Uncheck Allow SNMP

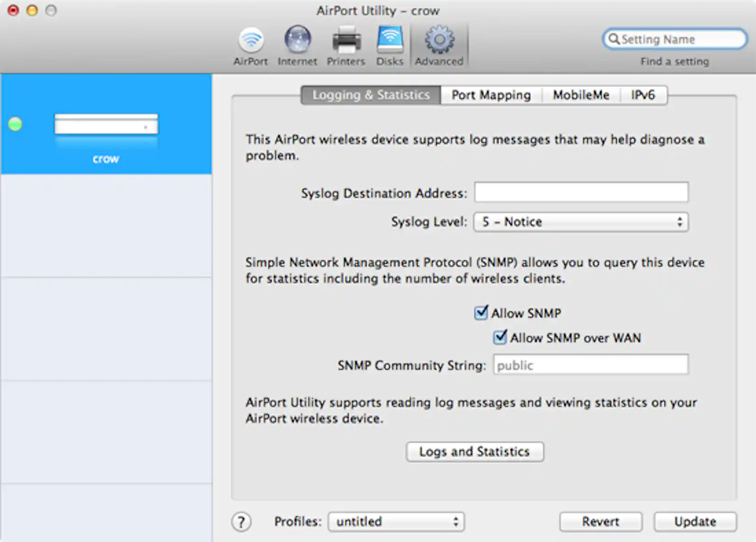point(481,313)
